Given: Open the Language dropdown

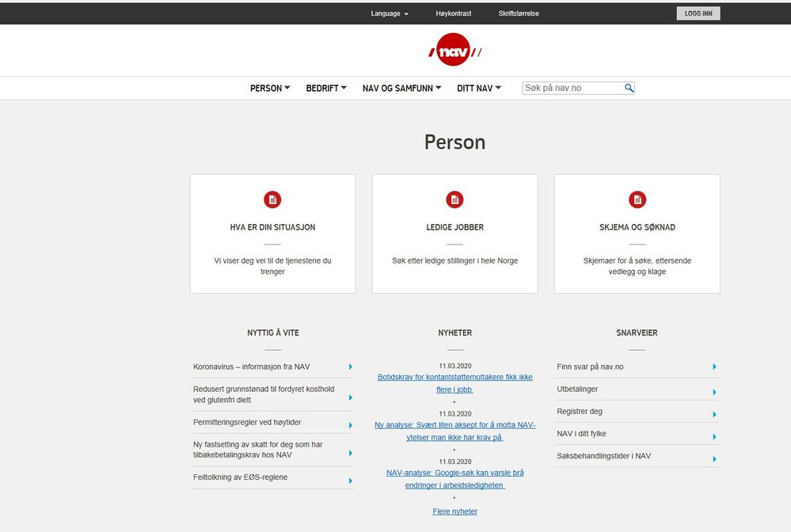Looking at the screenshot, I should click(x=390, y=13).
